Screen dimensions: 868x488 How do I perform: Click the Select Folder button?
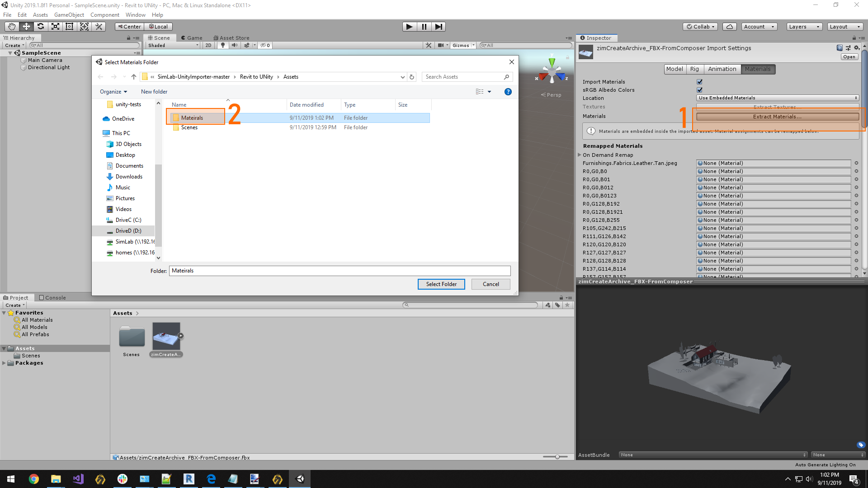click(441, 284)
